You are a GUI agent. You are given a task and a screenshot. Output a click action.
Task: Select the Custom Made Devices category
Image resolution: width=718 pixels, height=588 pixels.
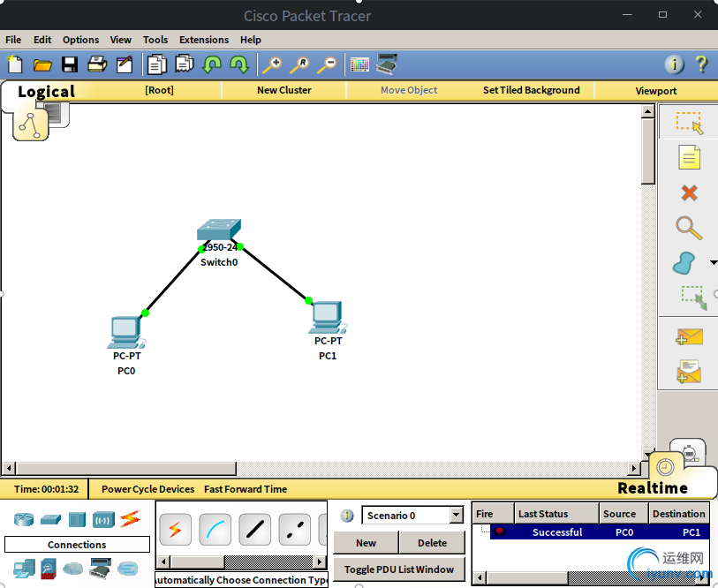[101, 569]
